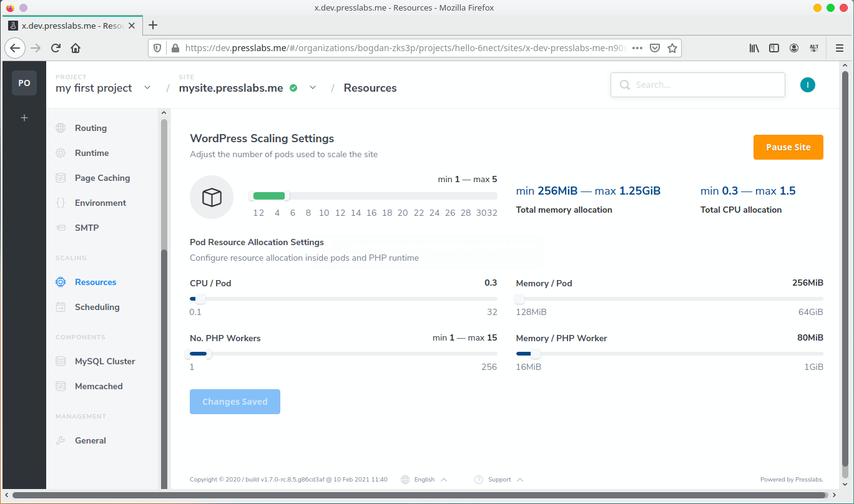The width and height of the screenshot is (854, 504).
Task: Click the green site status check icon
Action: pyautogui.click(x=293, y=88)
